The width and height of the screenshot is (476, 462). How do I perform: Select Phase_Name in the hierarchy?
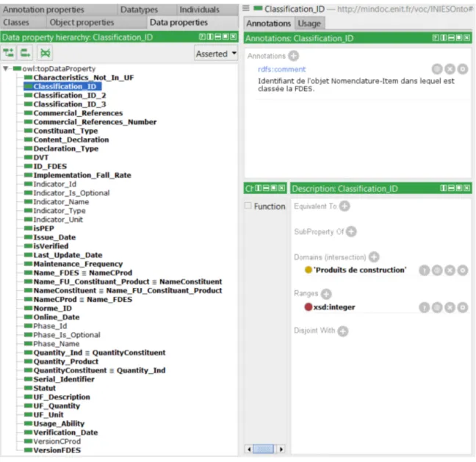pos(56,344)
